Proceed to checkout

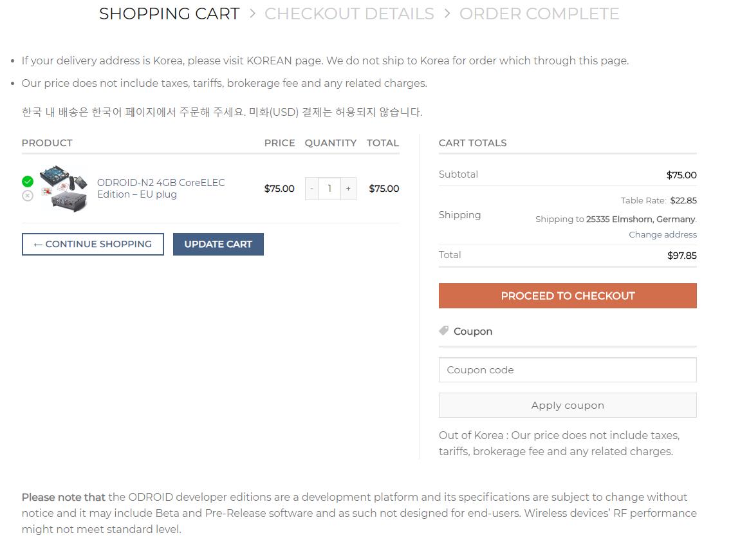(568, 295)
